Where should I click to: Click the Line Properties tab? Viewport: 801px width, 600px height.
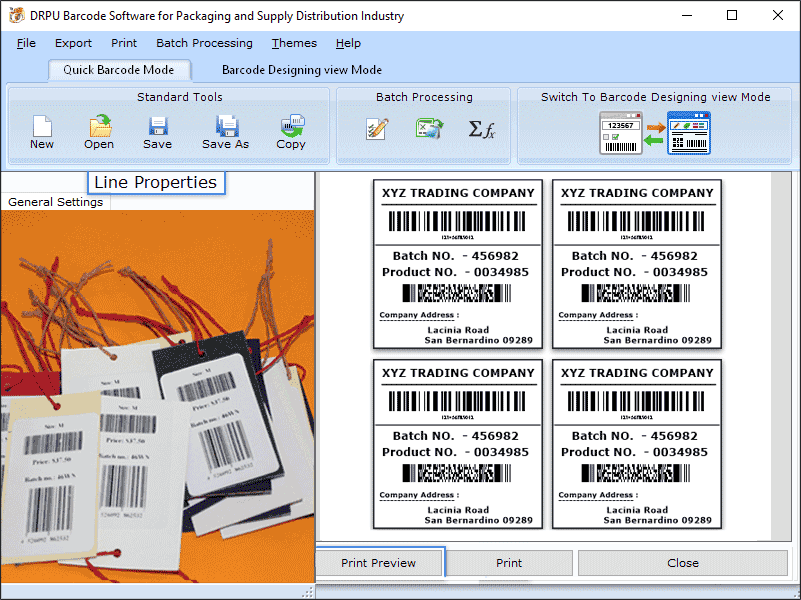click(x=156, y=182)
